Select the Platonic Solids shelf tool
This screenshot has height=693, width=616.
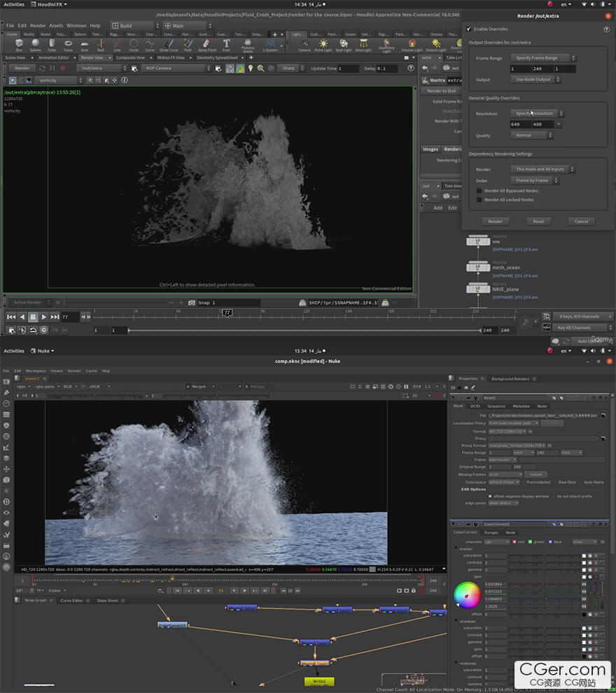[248, 45]
